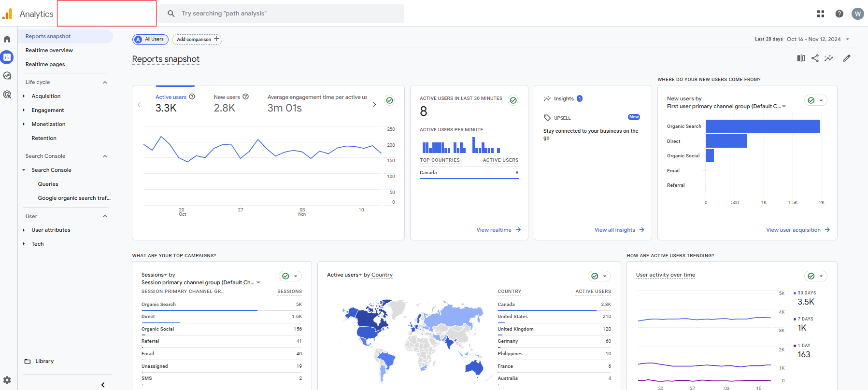This screenshot has height=390, width=868.
Task: Click the Insights count badge
Action: [580, 98]
